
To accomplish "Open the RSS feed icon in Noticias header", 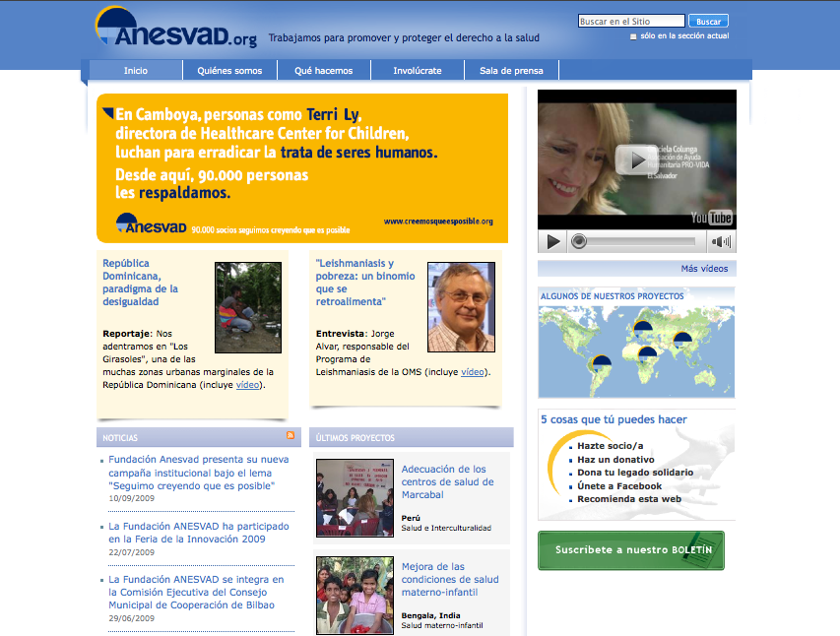I will pos(291,435).
